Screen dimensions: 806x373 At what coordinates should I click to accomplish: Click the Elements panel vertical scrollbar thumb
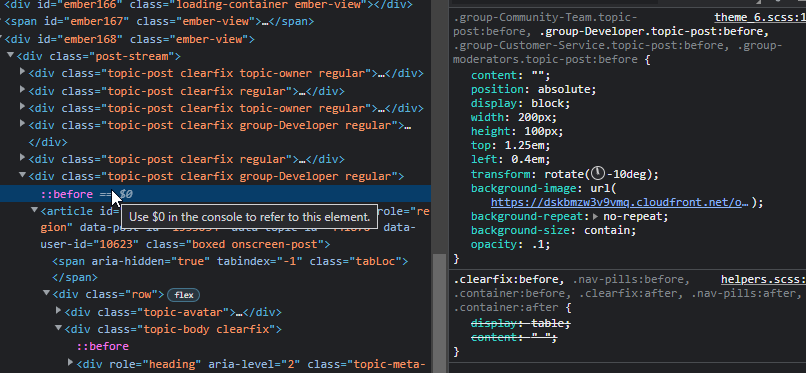438,313
